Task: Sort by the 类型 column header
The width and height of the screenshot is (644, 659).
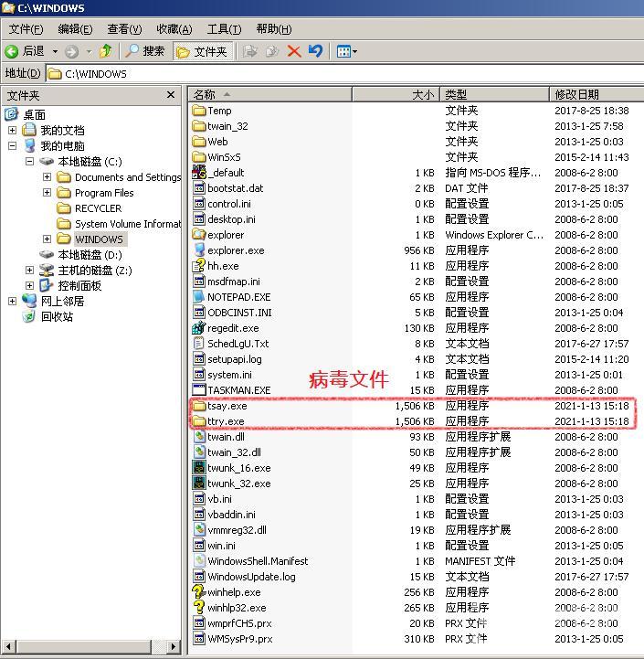Action: click(x=495, y=94)
